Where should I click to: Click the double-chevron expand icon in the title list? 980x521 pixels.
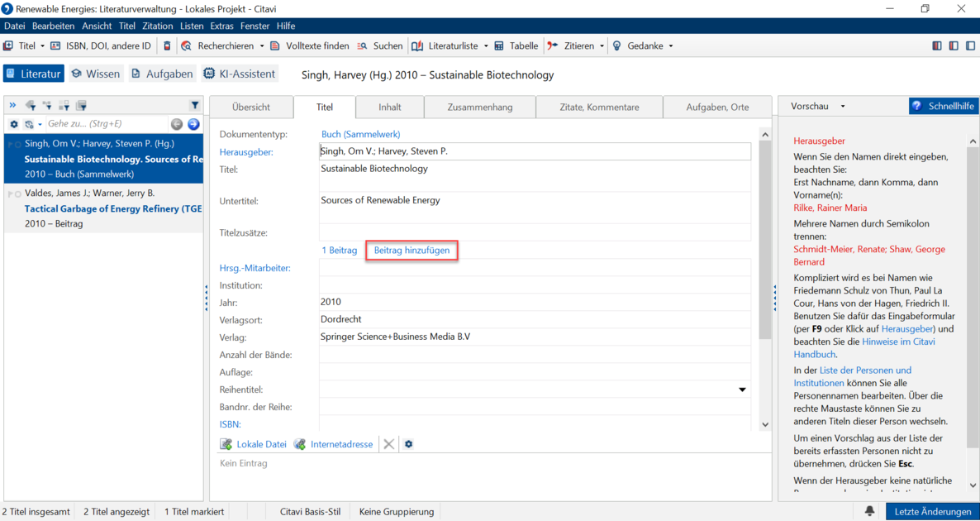coord(12,104)
